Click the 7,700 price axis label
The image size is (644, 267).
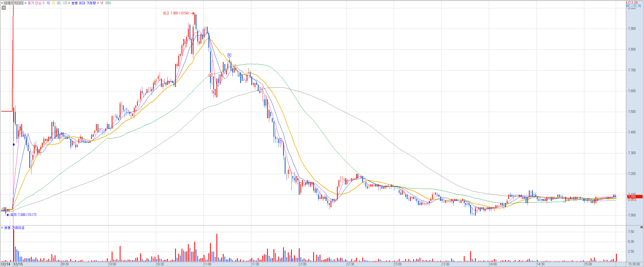[631, 70]
